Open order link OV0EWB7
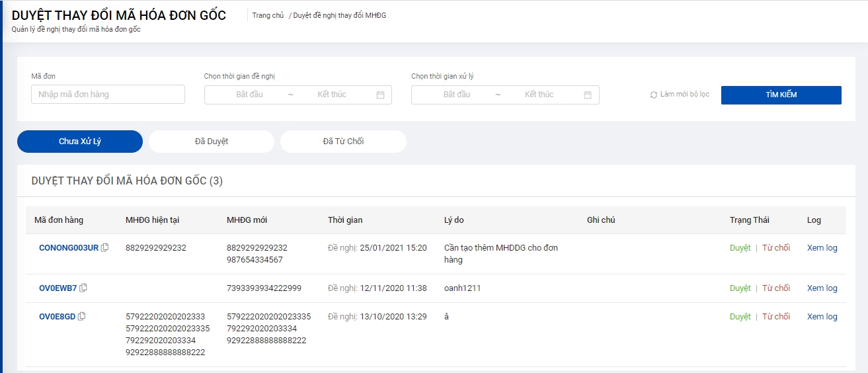868x373 pixels. pos(58,288)
